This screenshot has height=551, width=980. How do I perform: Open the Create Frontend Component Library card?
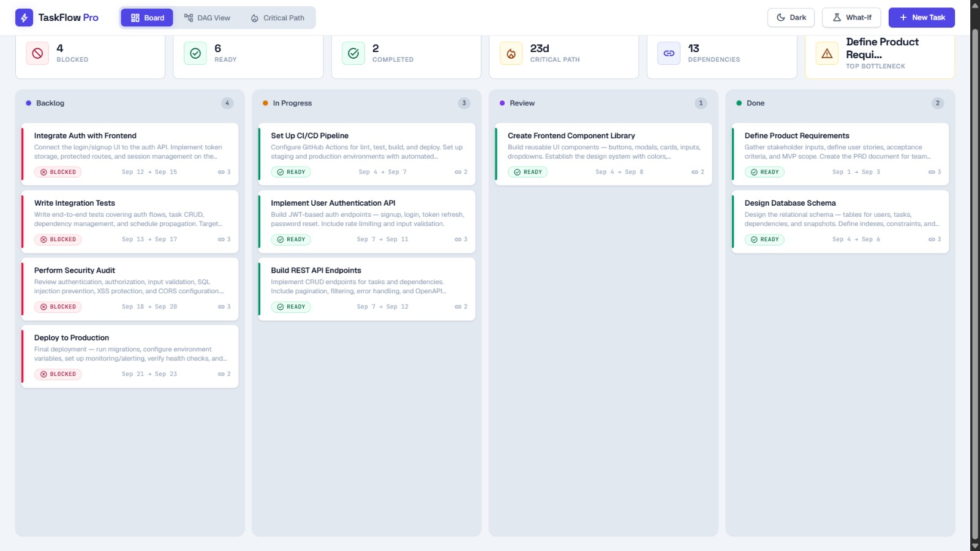[603, 154]
